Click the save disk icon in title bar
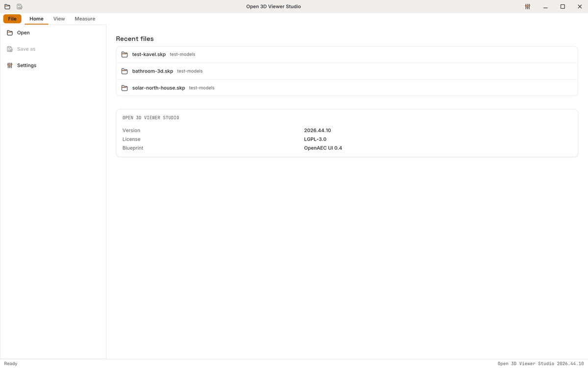 click(20, 6)
